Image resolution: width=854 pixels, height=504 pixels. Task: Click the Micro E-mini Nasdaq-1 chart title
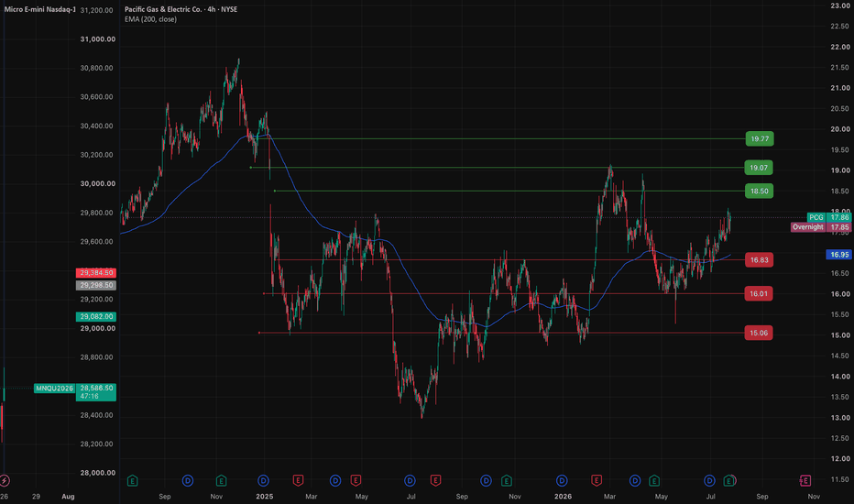coord(39,9)
